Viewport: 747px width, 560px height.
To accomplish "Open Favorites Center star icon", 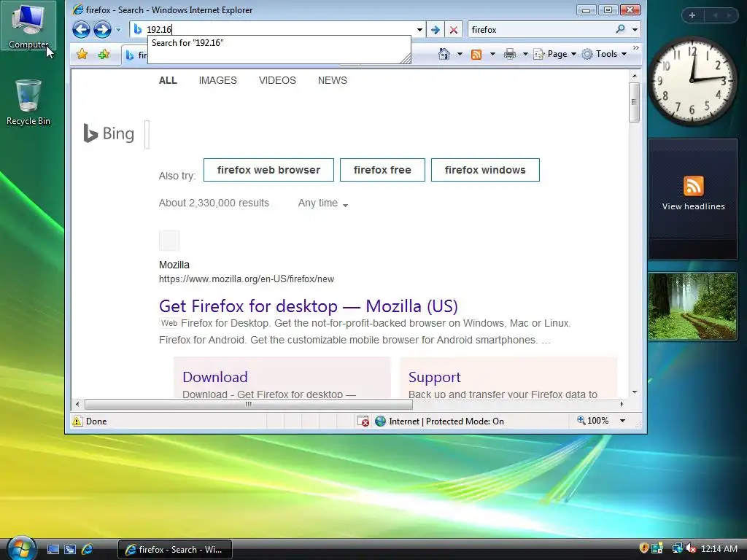I will click(x=82, y=54).
